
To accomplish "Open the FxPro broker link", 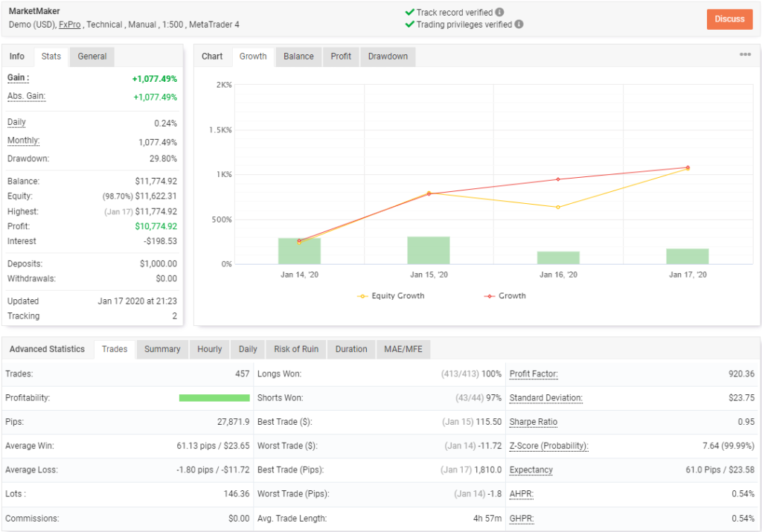I will [x=69, y=25].
